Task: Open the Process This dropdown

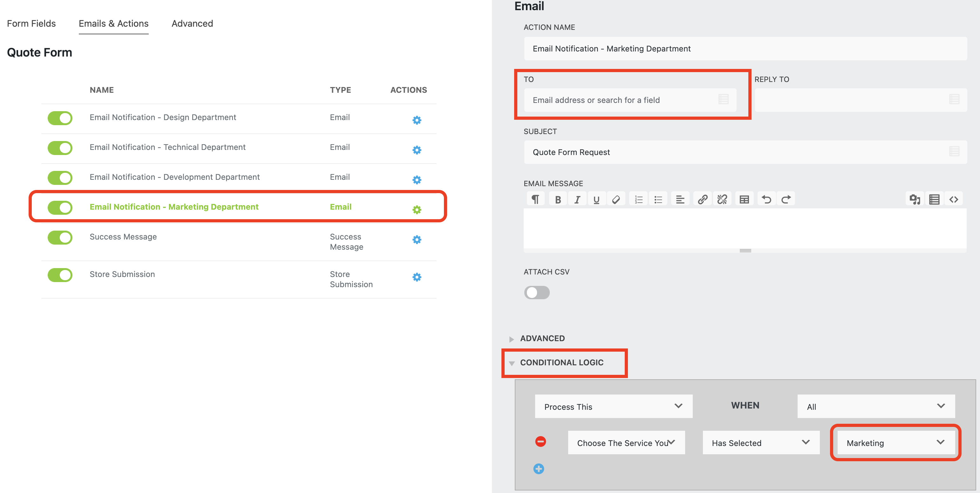Action: click(x=613, y=406)
